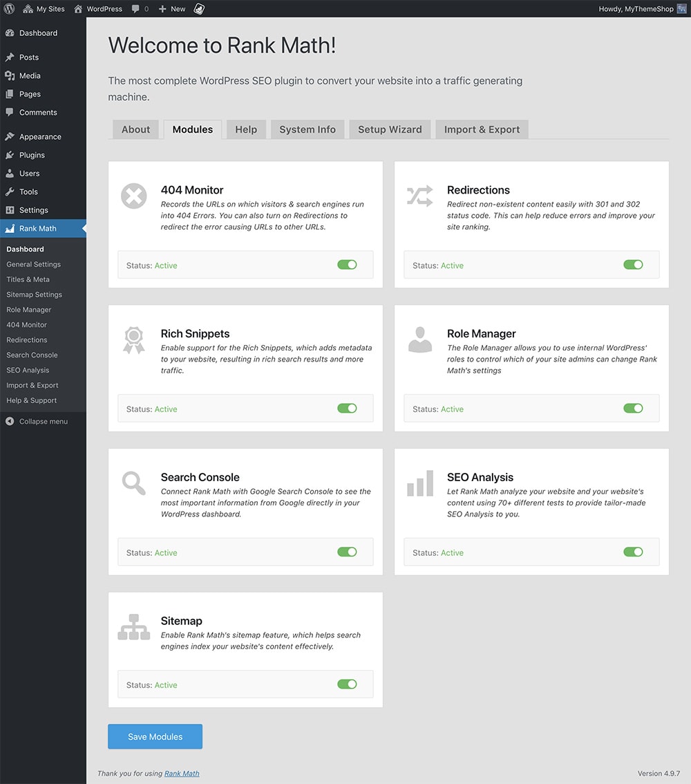Open the System Info tab
This screenshot has width=691, height=784.
point(307,129)
